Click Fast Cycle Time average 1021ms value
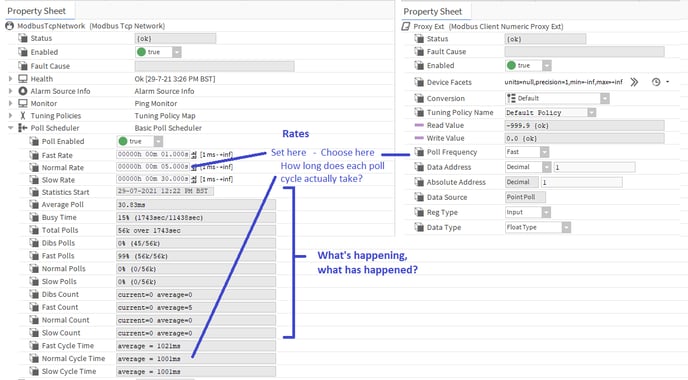Viewport: 688px width, 380px height. pyautogui.click(x=196, y=346)
